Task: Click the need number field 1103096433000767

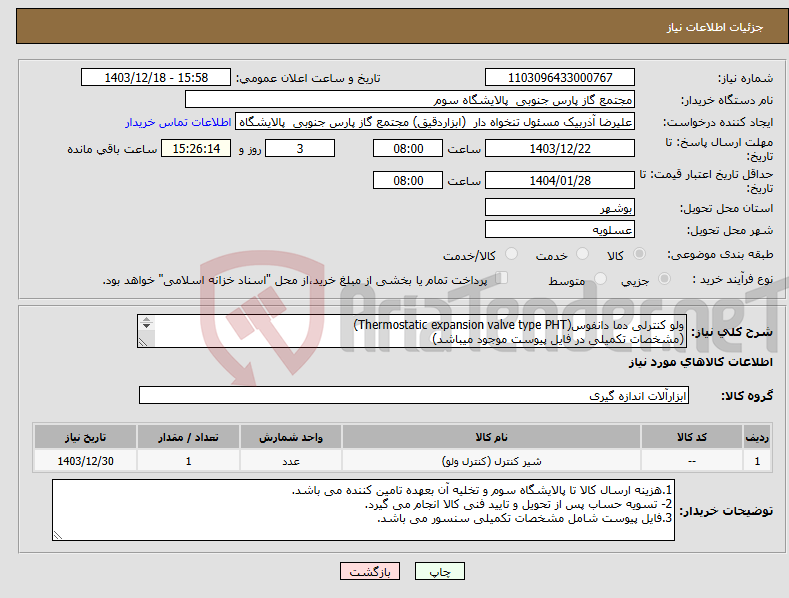Action: [x=560, y=78]
